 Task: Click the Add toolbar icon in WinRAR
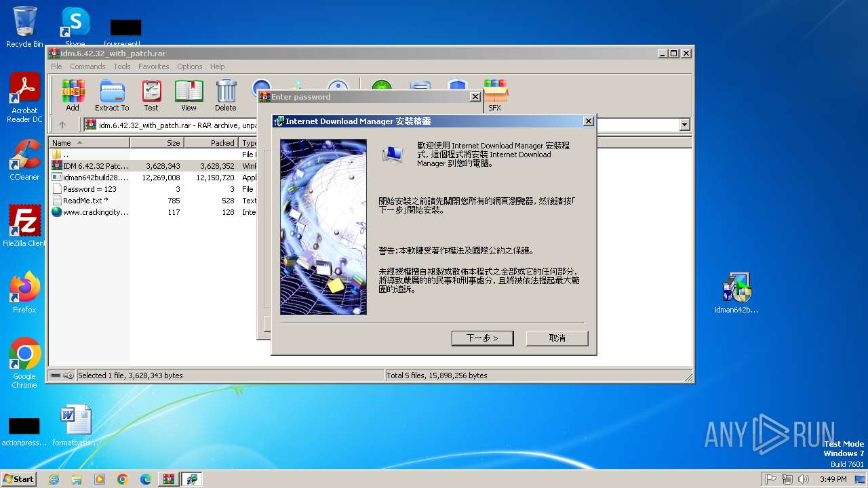pyautogui.click(x=73, y=95)
